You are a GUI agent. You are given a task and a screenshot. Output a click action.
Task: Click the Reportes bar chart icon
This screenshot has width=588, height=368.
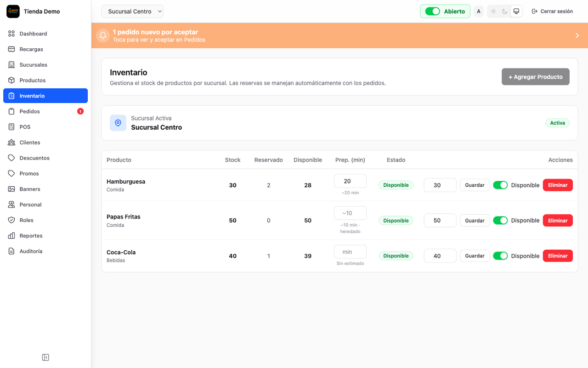point(11,236)
